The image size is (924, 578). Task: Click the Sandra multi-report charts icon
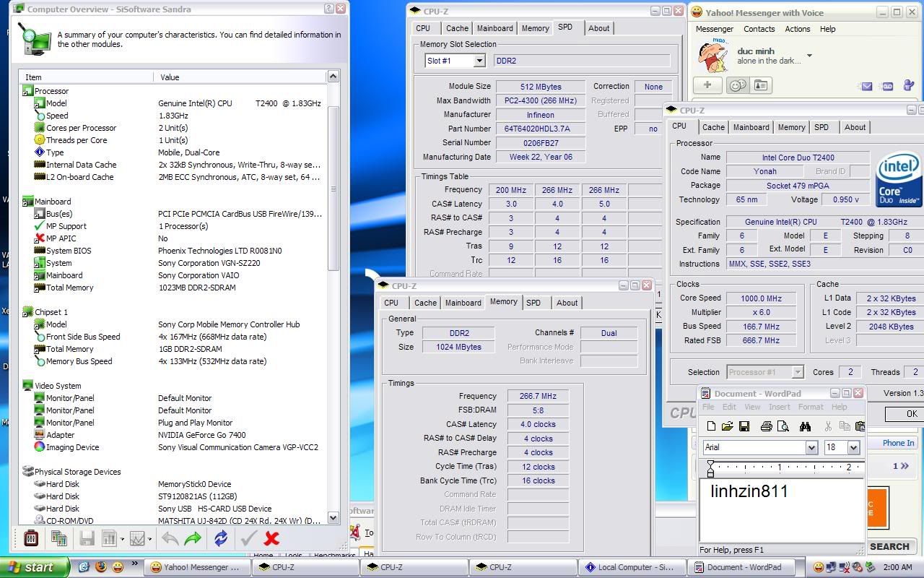pos(59,538)
